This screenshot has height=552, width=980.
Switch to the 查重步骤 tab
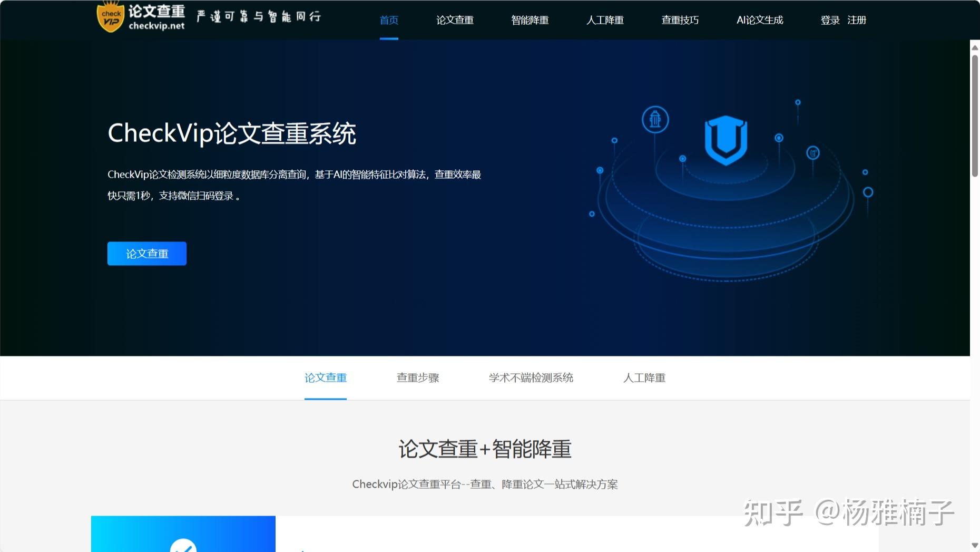pyautogui.click(x=418, y=378)
